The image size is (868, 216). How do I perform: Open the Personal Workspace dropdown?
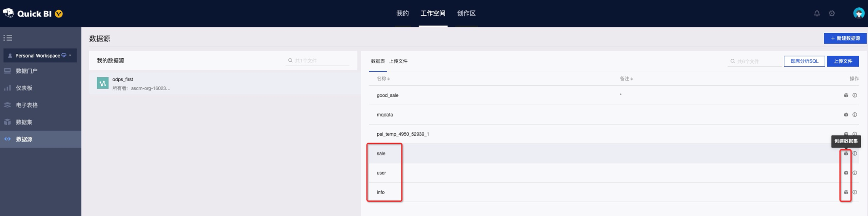[x=40, y=56]
